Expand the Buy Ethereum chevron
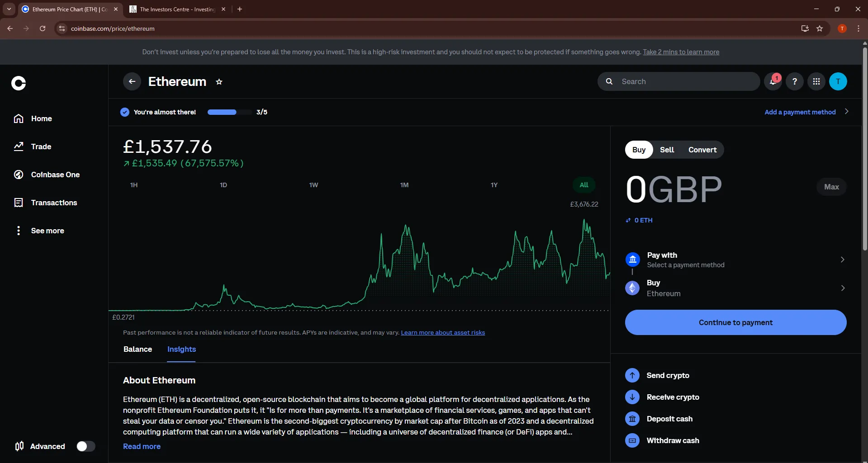This screenshot has height=463, width=868. click(842, 288)
